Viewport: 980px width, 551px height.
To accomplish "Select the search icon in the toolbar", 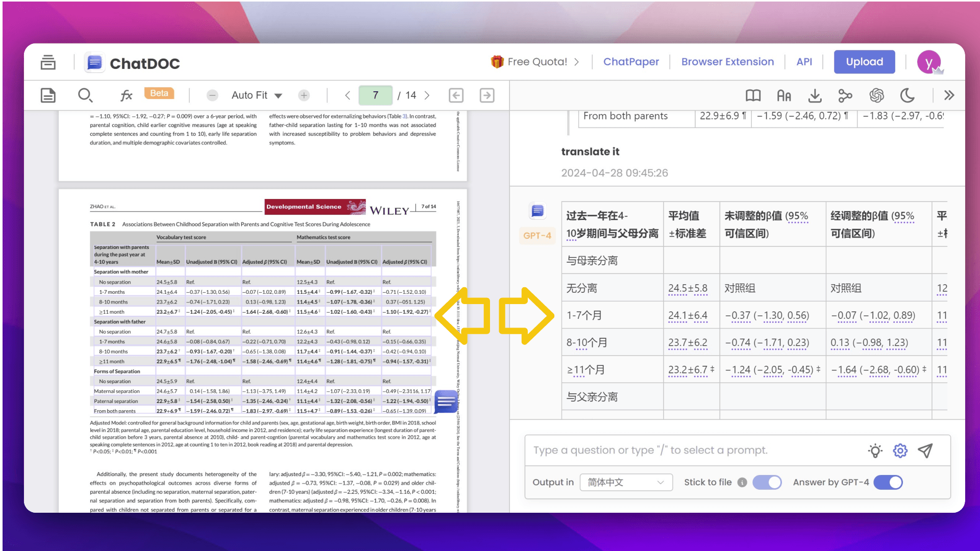I will [85, 95].
